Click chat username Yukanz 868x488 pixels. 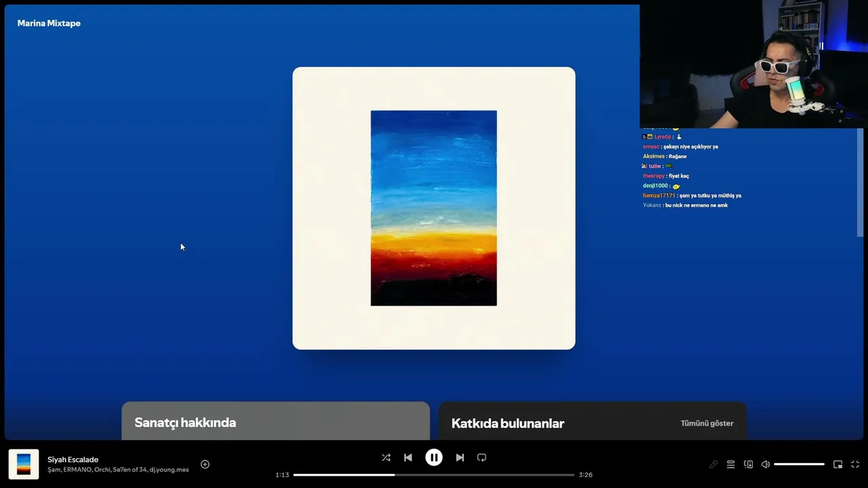point(652,205)
